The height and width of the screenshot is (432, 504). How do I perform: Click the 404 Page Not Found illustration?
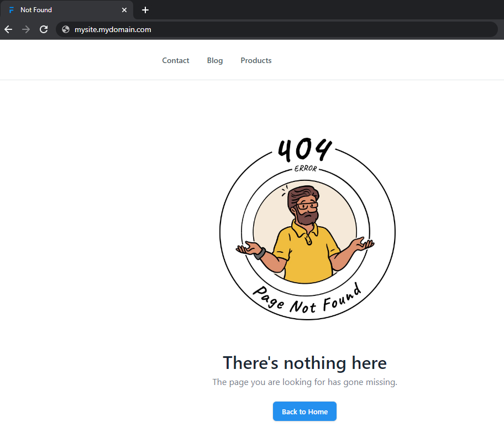pyautogui.click(x=308, y=228)
